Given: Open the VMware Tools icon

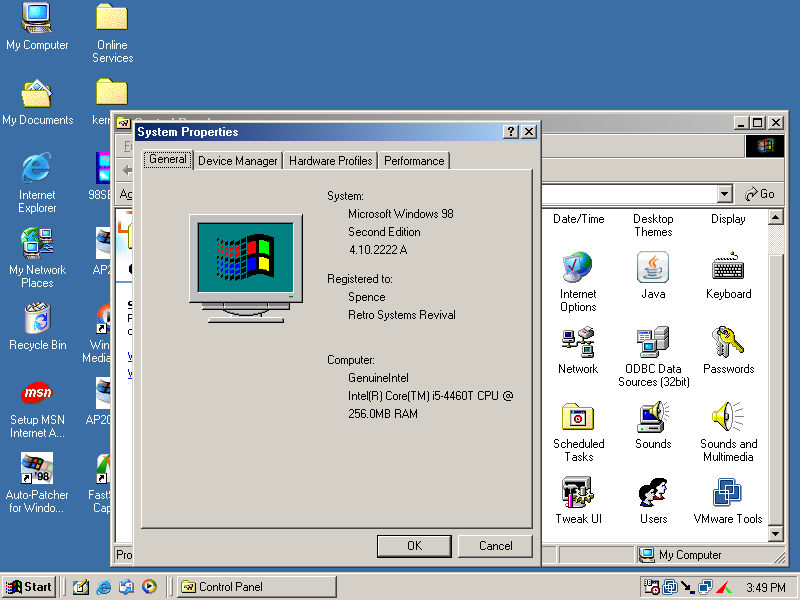Looking at the screenshot, I should pyautogui.click(x=727, y=492).
